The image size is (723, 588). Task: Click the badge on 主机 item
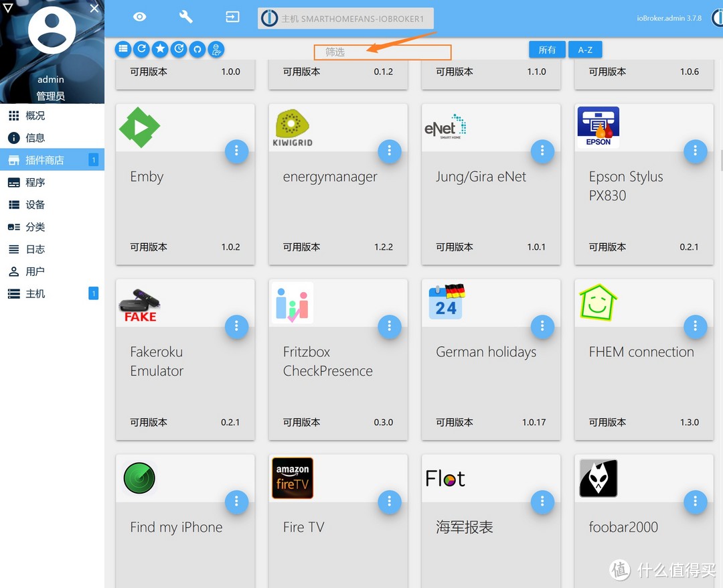click(93, 293)
